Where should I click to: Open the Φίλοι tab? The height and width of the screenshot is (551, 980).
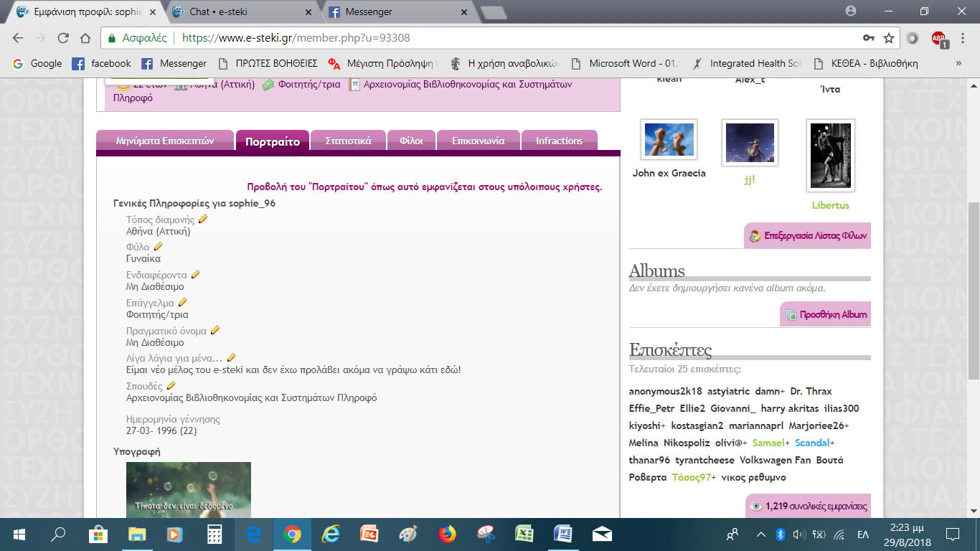point(411,141)
